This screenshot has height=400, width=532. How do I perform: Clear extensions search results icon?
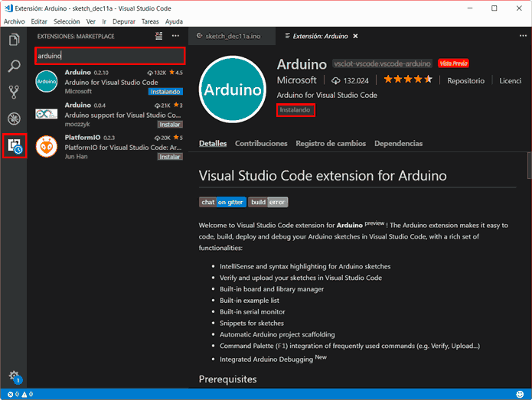click(158, 36)
